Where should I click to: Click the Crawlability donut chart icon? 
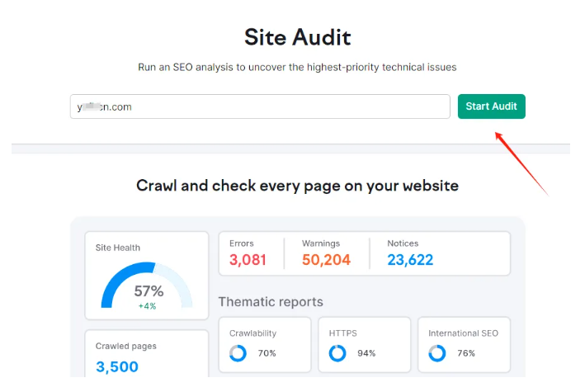(x=238, y=353)
